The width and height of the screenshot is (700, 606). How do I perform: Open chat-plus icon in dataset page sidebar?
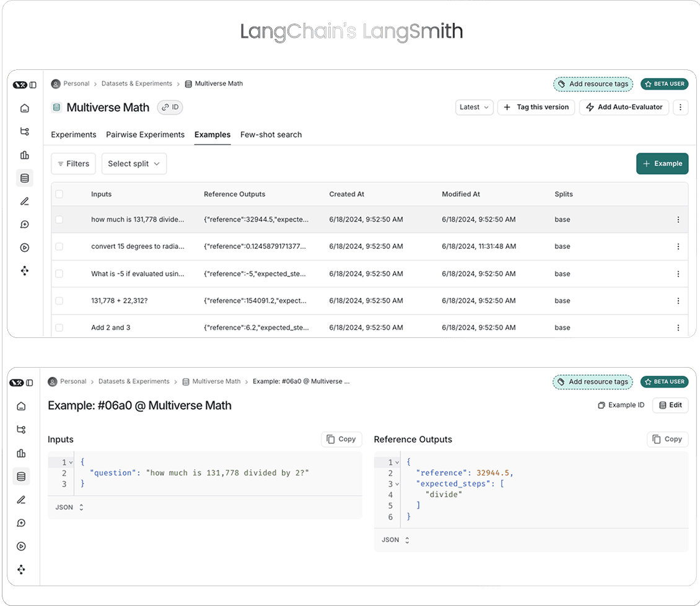tap(25, 225)
